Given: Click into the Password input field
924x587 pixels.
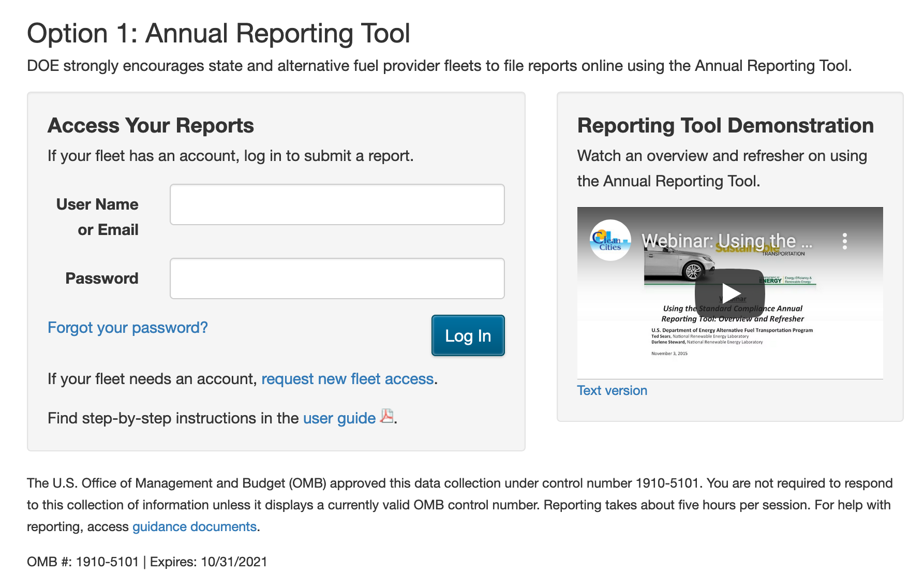Looking at the screenshot, I should coord(337,278).
